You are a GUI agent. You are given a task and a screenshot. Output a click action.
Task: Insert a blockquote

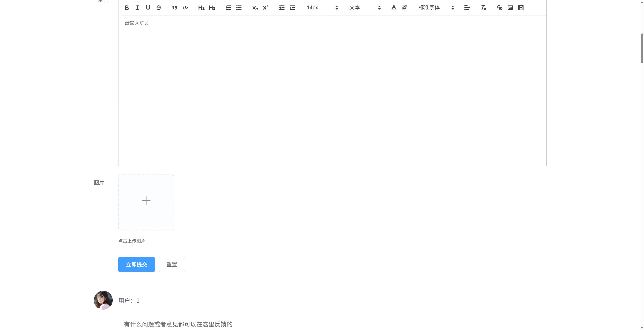[175, 8]
